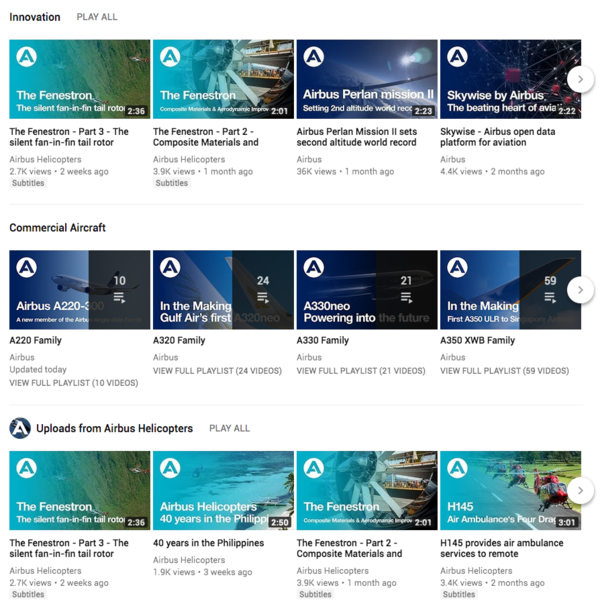The width and height of the screenshot is (600, 608).
Task: Click '3.4K views • 2 months ago' text
Action: tap(492, 583)
